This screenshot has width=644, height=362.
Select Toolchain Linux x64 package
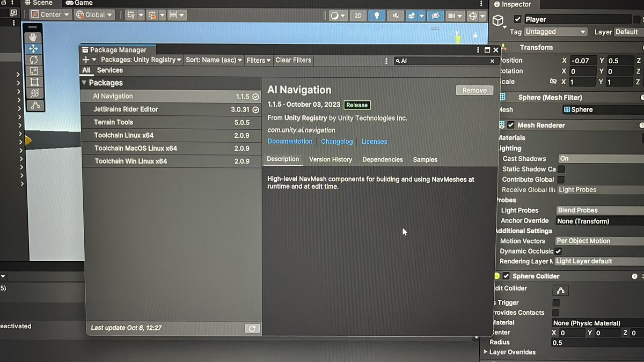(171, 135)
